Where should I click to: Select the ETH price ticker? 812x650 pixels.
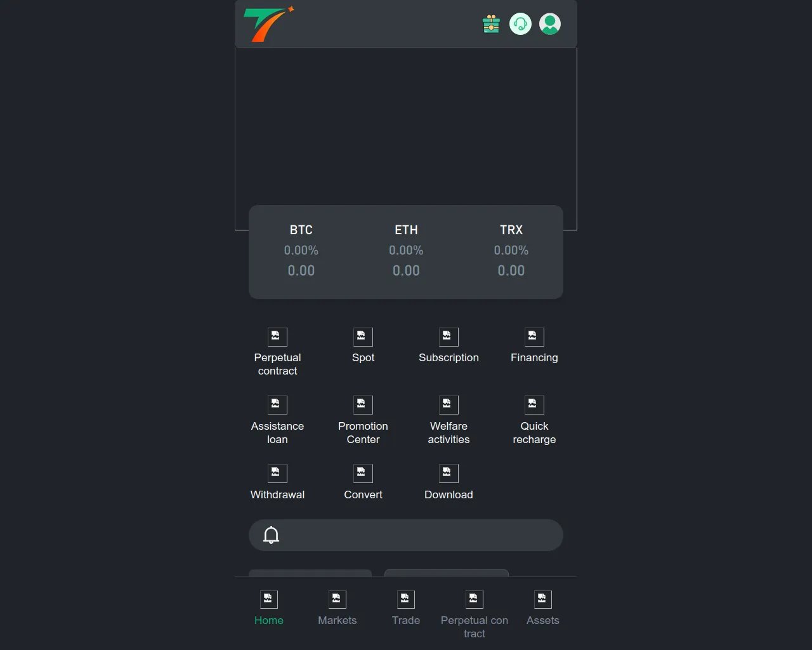(x=406, y=251)
